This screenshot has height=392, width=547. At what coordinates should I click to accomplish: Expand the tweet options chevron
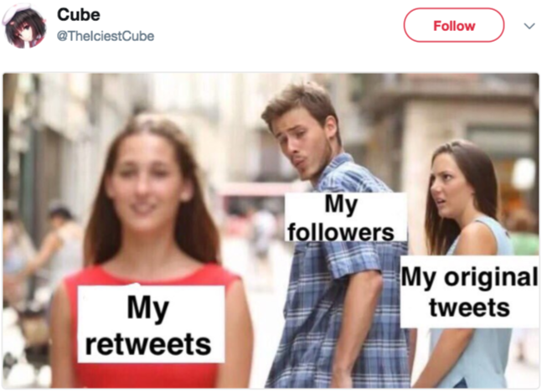coord(529,26)
